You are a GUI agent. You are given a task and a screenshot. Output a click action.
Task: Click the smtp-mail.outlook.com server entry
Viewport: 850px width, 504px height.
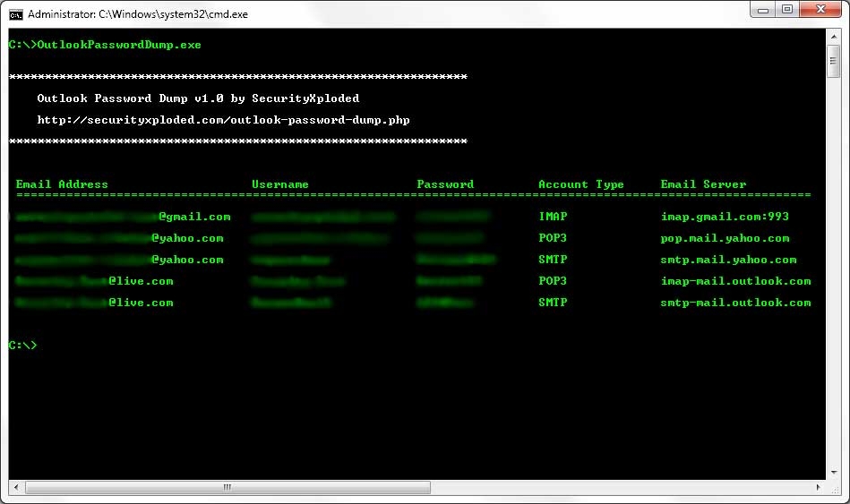(735, 303)
